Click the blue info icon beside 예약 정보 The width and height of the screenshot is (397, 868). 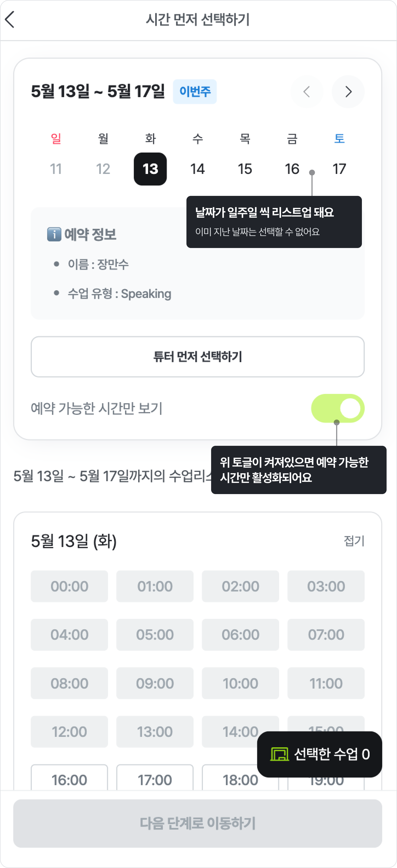pyautogui.click(x=54, y=234)
